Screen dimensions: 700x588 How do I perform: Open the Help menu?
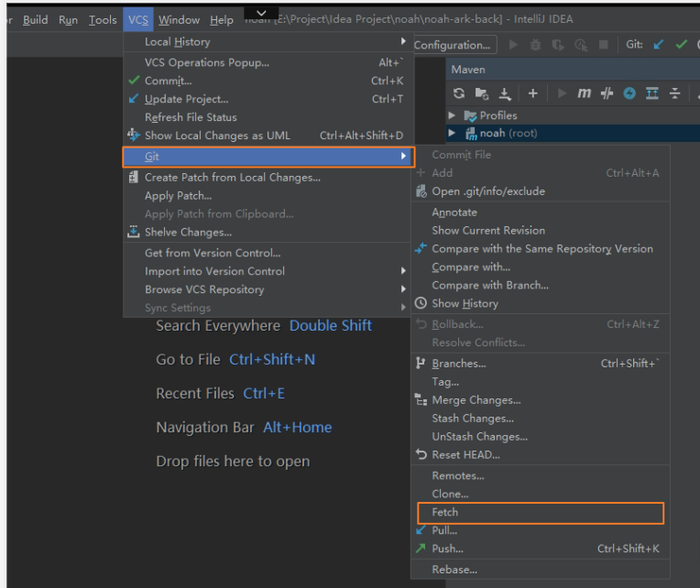(x=222, y=19)
